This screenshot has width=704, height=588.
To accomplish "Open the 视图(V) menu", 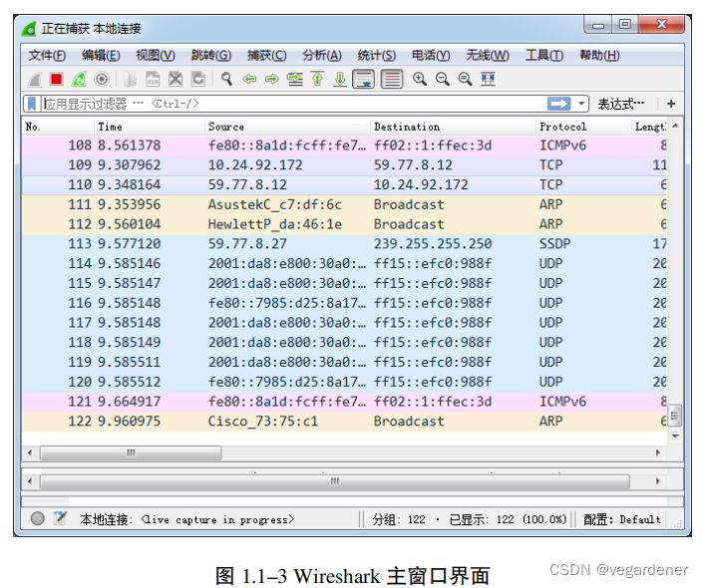I will (156, 55).
